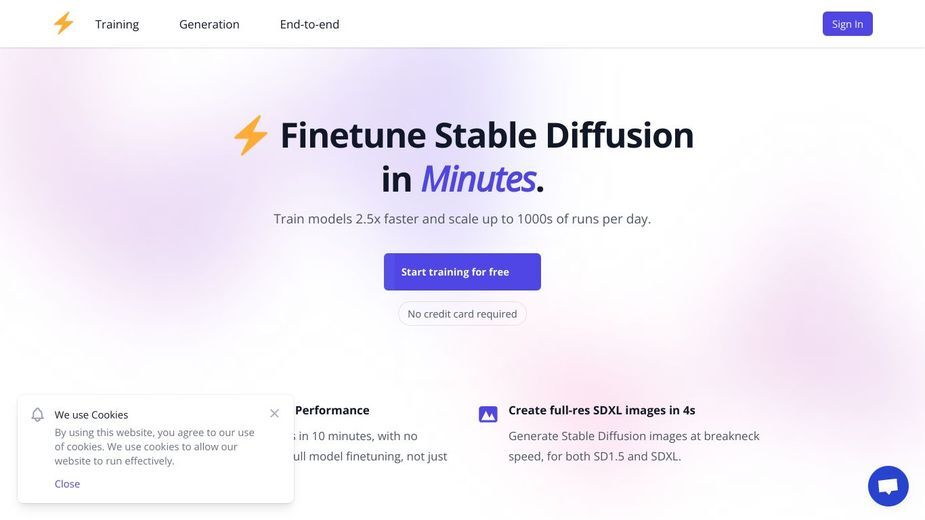Click the Train models 2.5x faster subtitle

462,219
